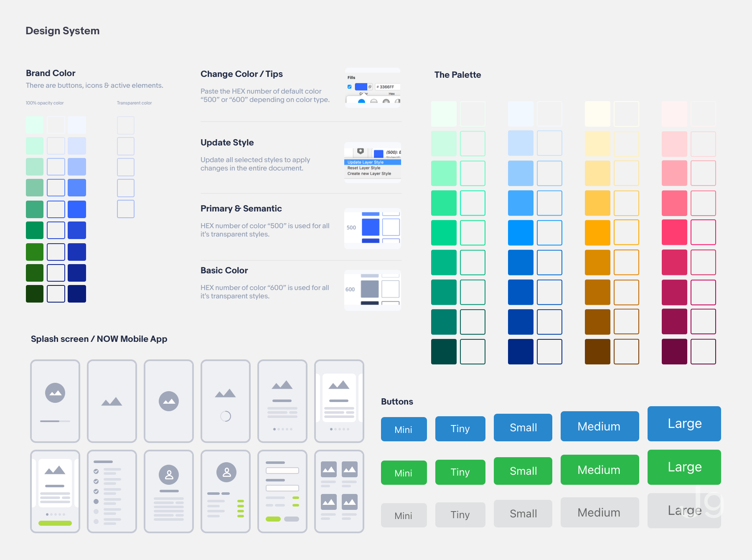Screen dimensions: 752x560
Task: Select the dark filled radio dot in the checklist wireframe
Action: tap(96, 501)
